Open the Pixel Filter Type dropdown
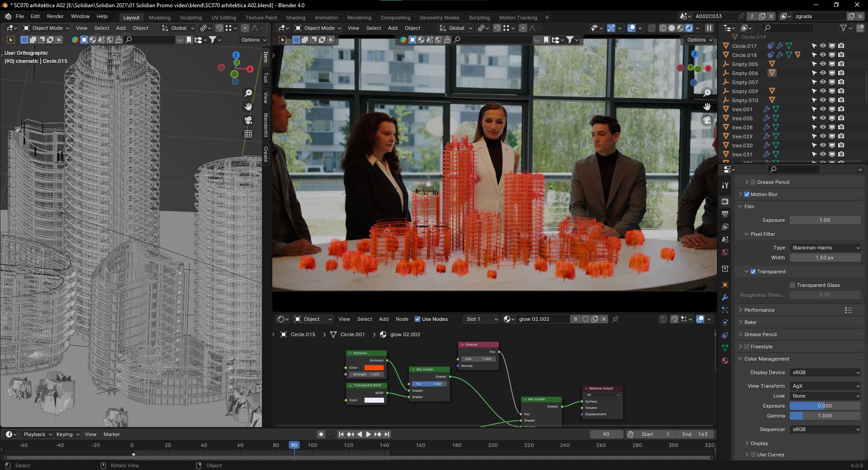The width and height of the screenshot is (868, 470). click(825, 248)
